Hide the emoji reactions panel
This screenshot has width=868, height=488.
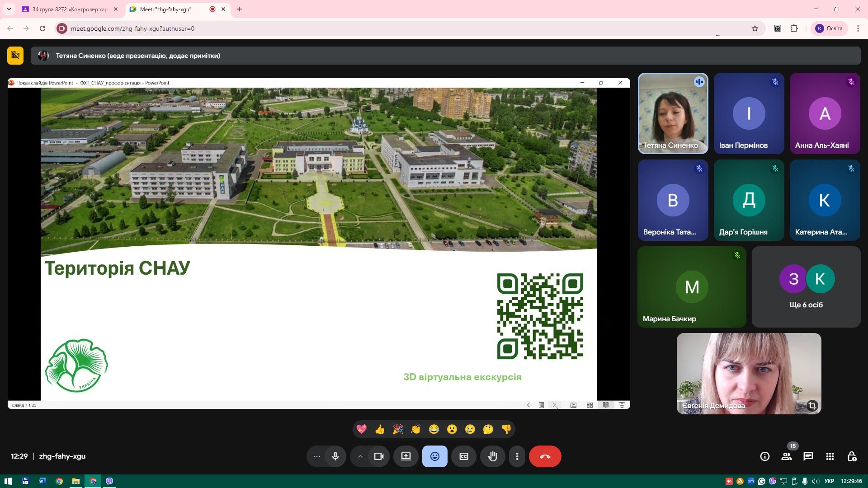pyautogui.click(x=434, y=456)
